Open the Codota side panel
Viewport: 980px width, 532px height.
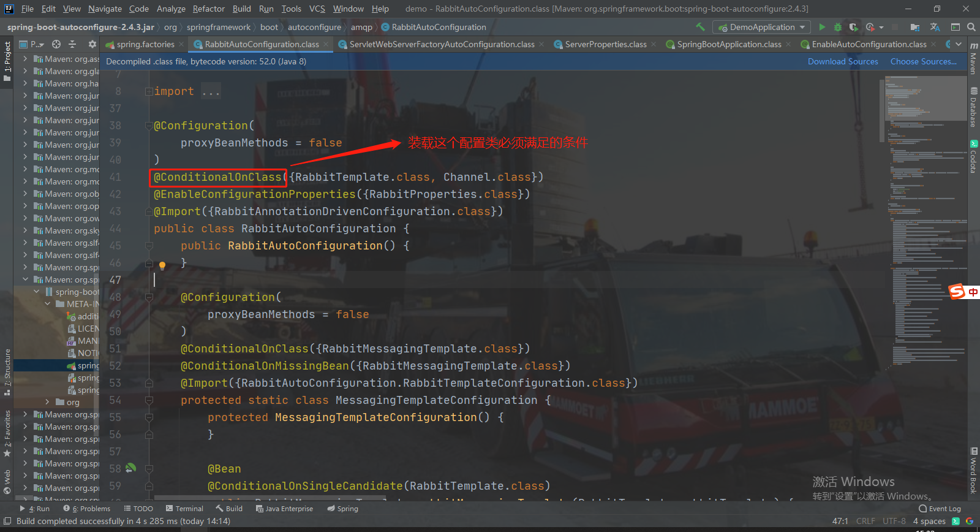click(x=973, y=157)
